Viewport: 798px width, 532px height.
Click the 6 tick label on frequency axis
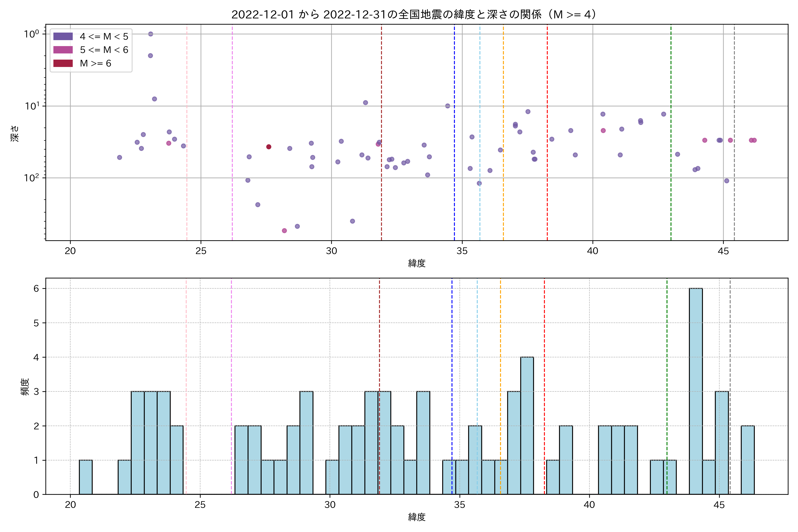pos(36,288)
